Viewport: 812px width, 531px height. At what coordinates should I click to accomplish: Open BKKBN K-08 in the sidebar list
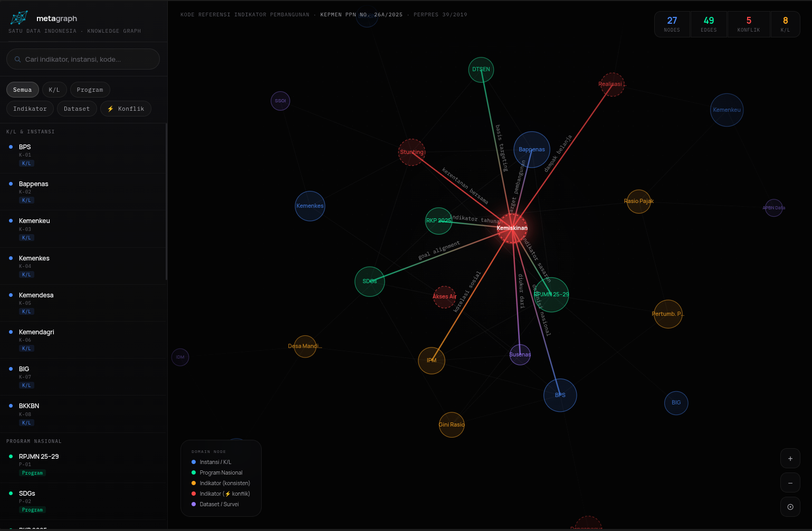(x=83, y=414)
